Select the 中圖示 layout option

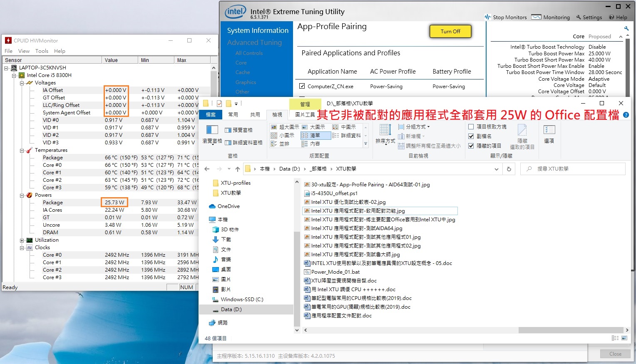[x=344, y=127]
